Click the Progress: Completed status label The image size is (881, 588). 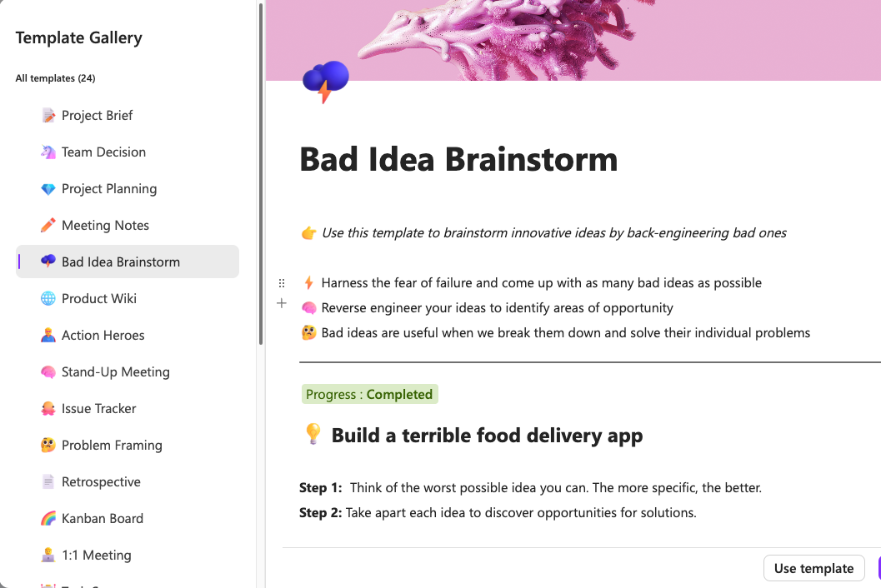tap(369, 395)
